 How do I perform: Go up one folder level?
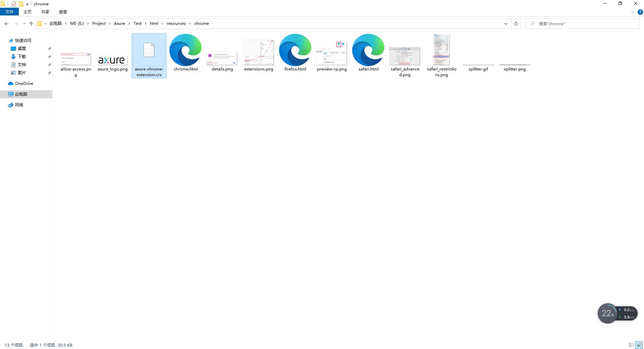(31, 23)
